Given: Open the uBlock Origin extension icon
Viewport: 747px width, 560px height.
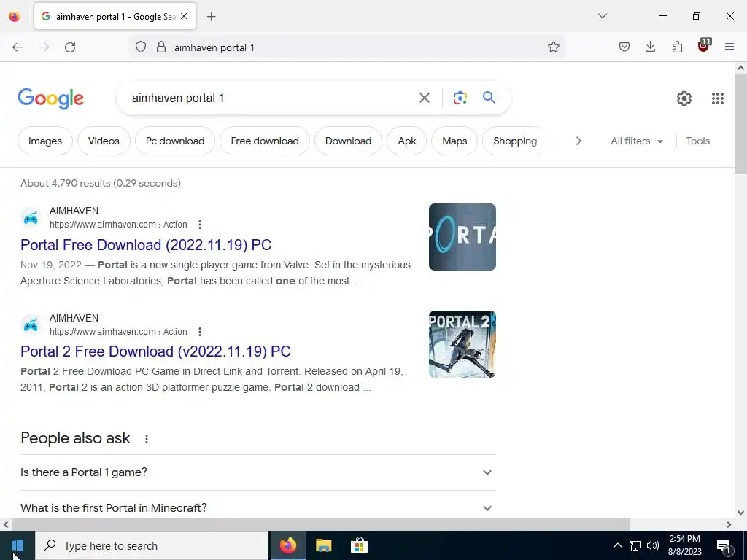Looking at the screenshot, I should coord(704,46).
